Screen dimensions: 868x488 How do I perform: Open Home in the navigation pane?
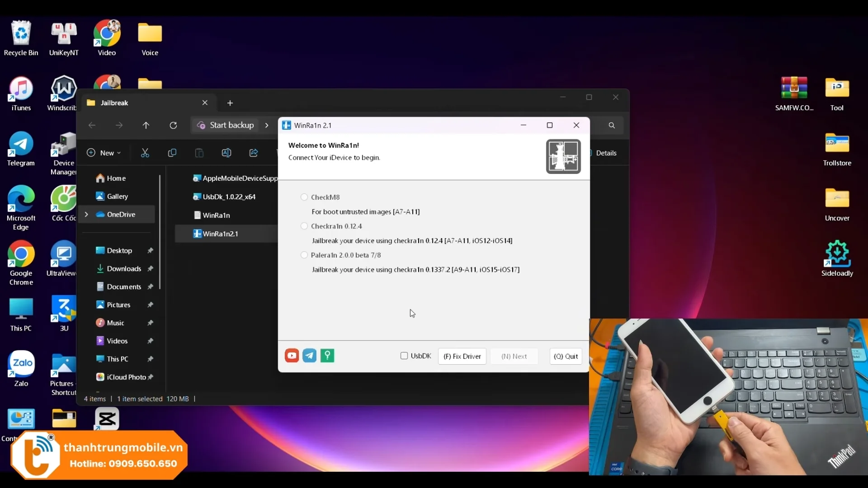[x=111, y=178]
